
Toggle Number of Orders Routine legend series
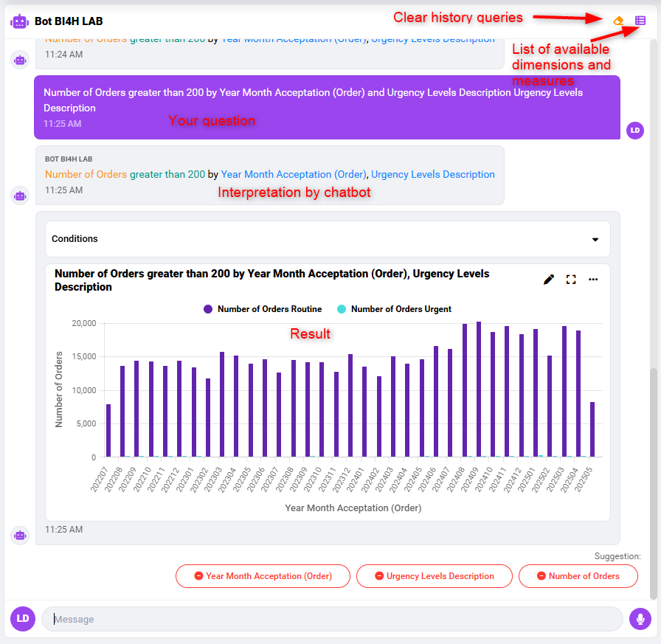263,309
